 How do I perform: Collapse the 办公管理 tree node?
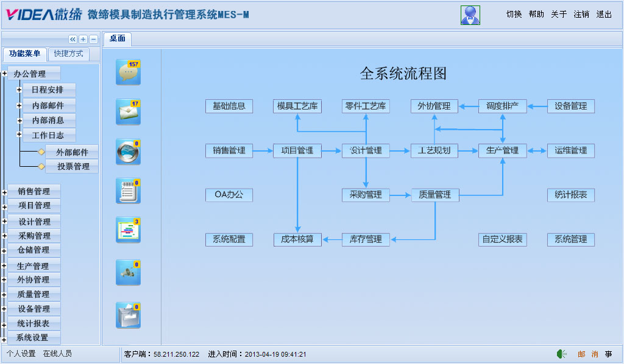5,73
